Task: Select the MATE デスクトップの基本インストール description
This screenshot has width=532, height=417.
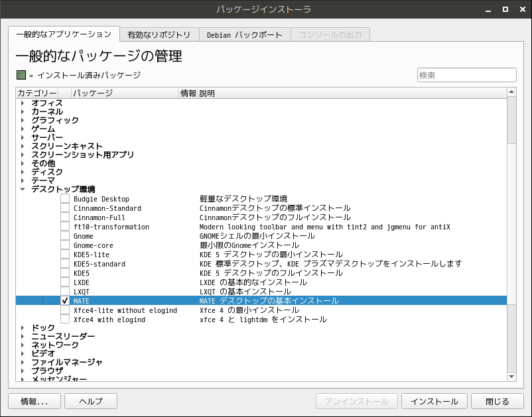Action: [x=269, y=301]
